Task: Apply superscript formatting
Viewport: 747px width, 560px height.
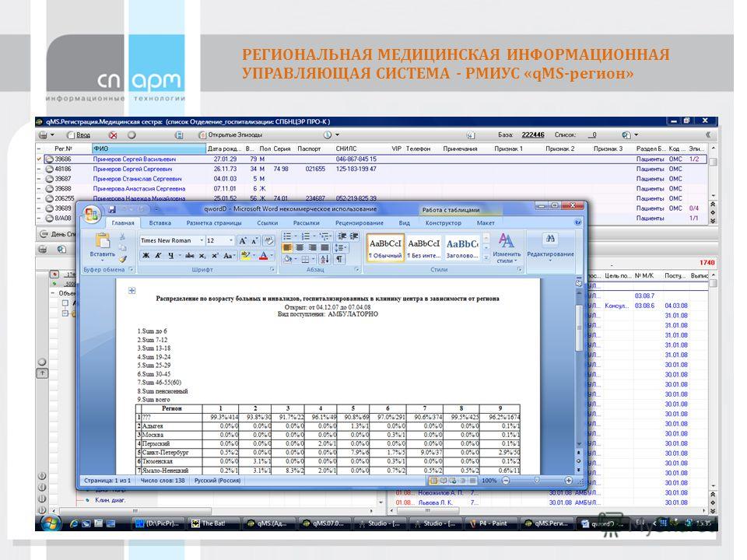Action: [x=215, y=256]
